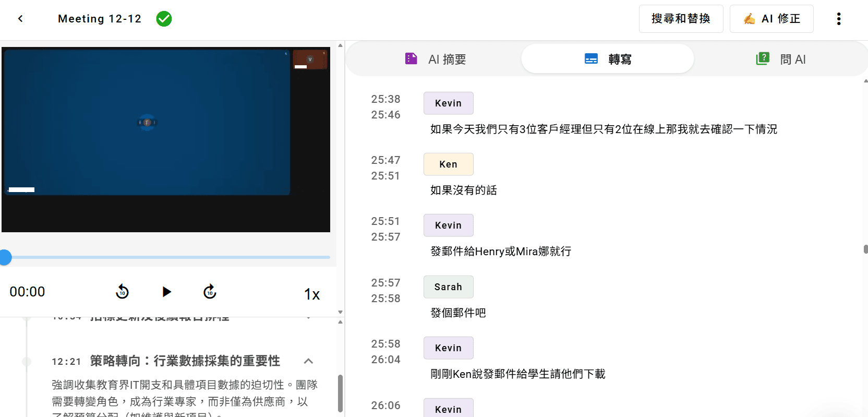The width and height of the screenshot is (868, 417).
Task: Collapse the 策略轉向 chapter section
Action: (308, 361)
